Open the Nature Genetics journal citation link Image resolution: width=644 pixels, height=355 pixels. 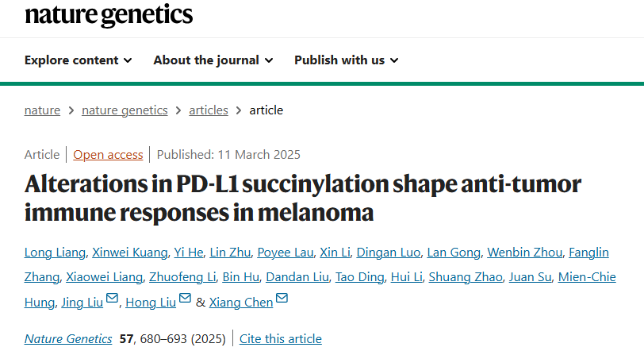pyautogui.click(x=68, y=339)
